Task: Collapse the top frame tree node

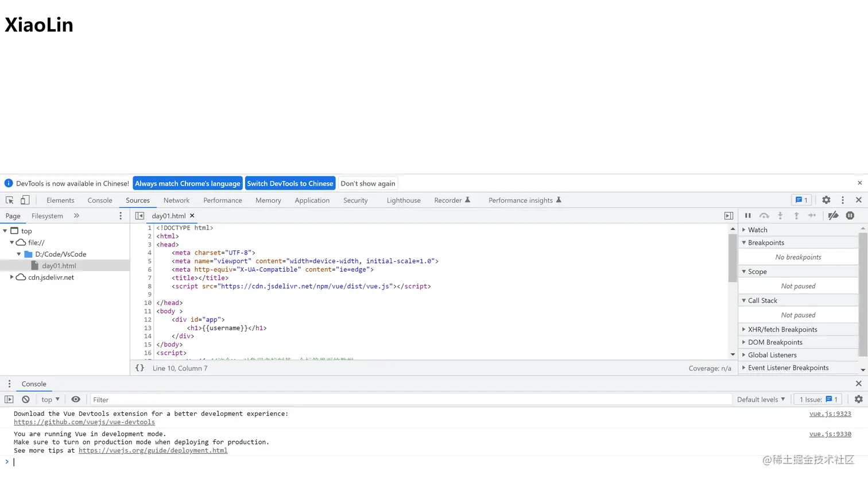Action: click(5, 231)
